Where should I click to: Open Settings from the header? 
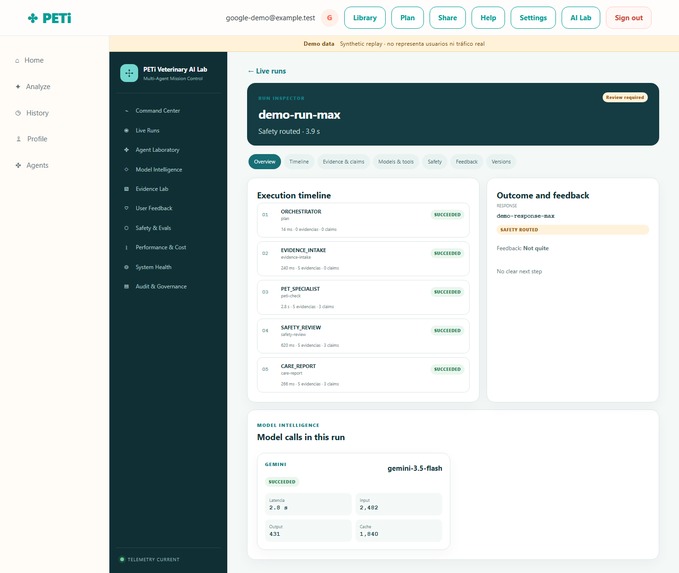(x=533, y=18)
